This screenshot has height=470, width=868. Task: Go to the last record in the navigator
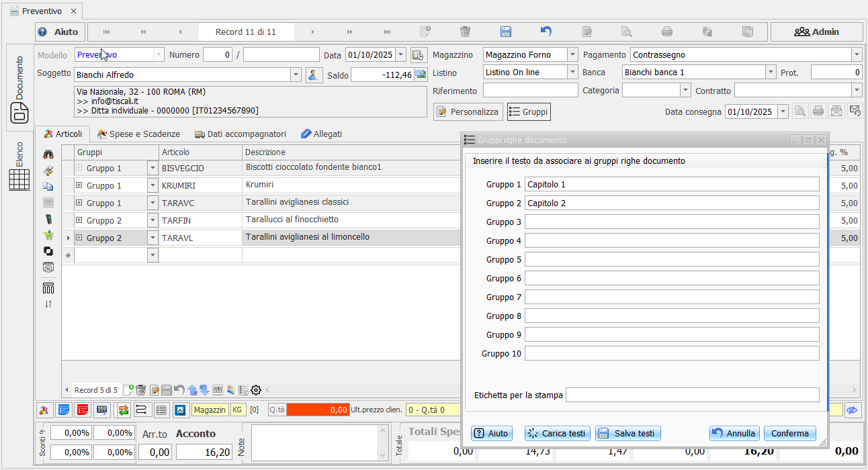click(387, 32)
